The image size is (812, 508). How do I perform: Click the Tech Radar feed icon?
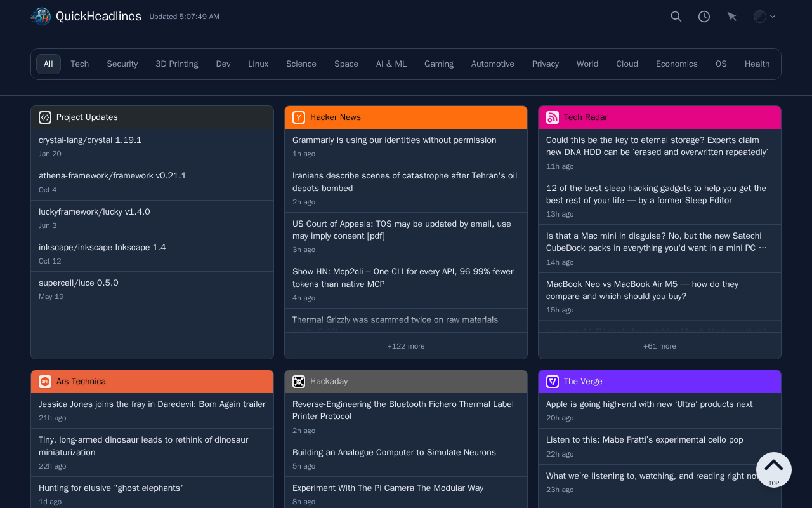[x=553, y=117]
